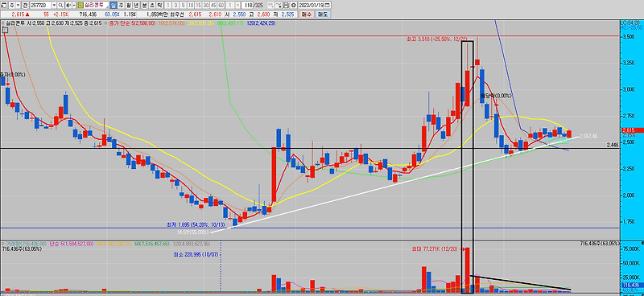Viewport: 644px width, 296px height.
Task: Edit the date field 2023/01/19
Action: click(x=311, y=5)
